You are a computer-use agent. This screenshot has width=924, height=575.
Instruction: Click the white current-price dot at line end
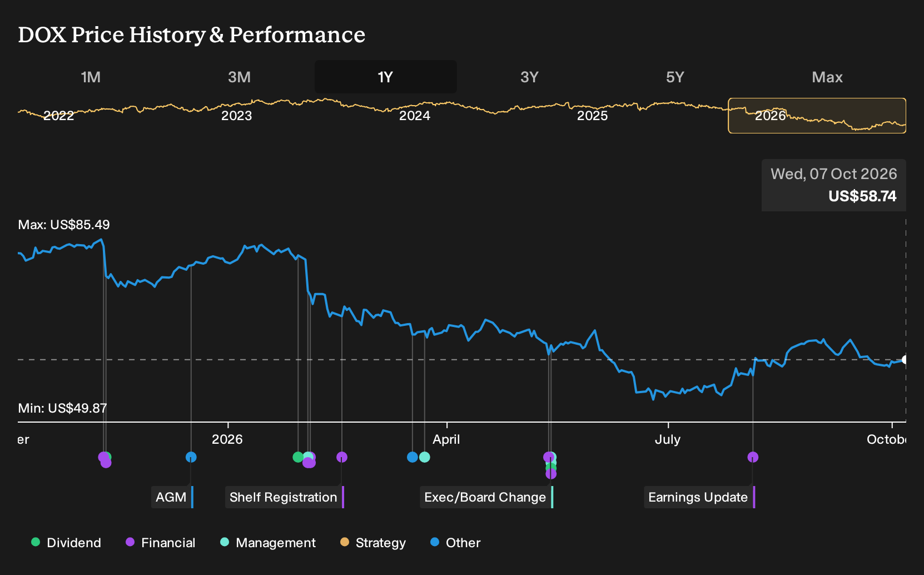[x=905, y=360]
